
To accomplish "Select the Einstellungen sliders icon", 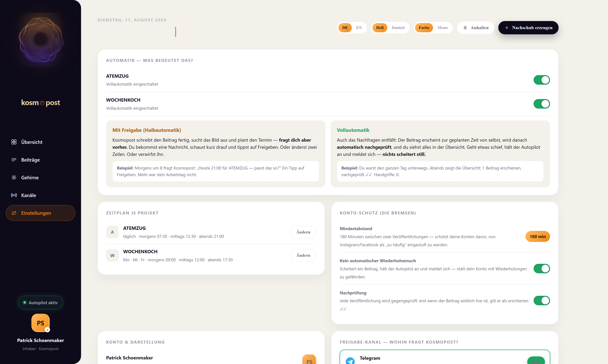I will (x=14, y=213).
